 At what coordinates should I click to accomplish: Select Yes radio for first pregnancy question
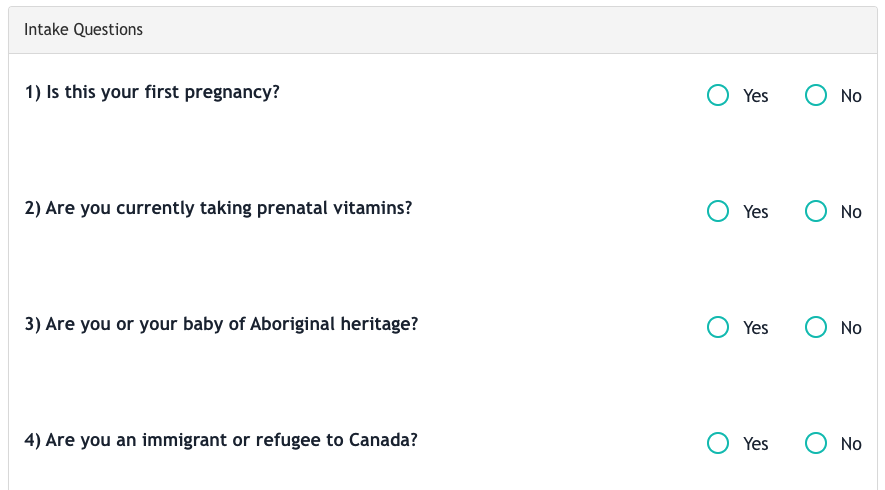pos(718,95)
